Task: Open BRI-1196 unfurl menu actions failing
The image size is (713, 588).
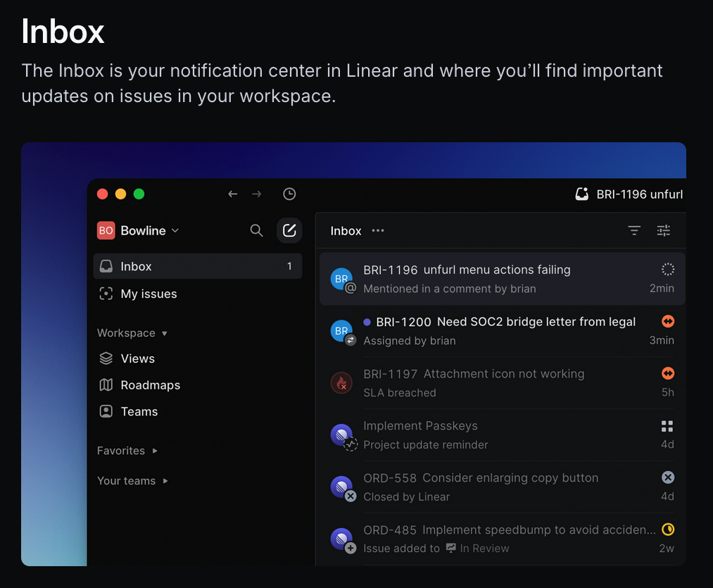Action: [x=503, y=279]
